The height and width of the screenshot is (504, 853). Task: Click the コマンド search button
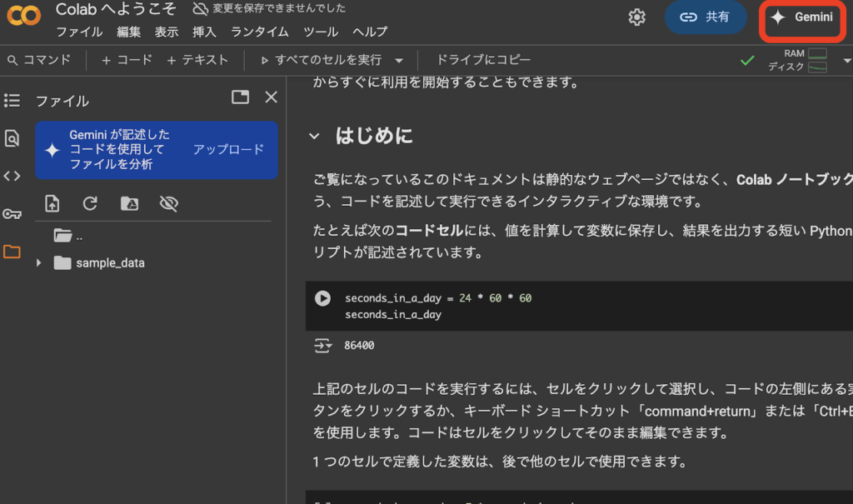(x=39, y=60)
